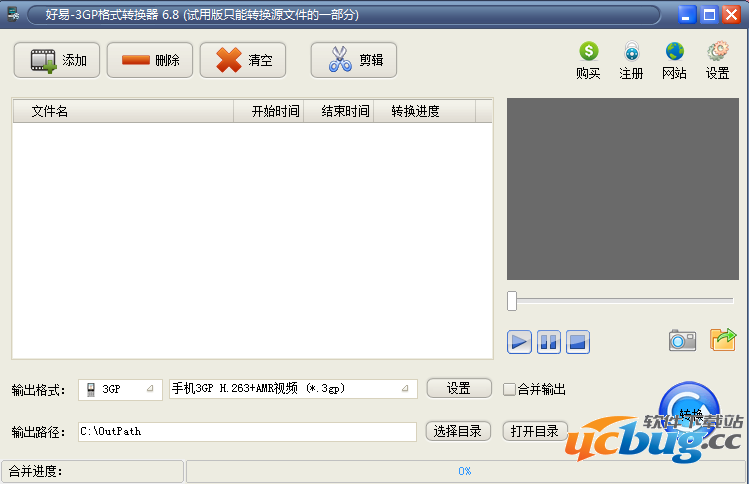Click the application icon in the title bar

pyautogui.click(x=13, y=14)
